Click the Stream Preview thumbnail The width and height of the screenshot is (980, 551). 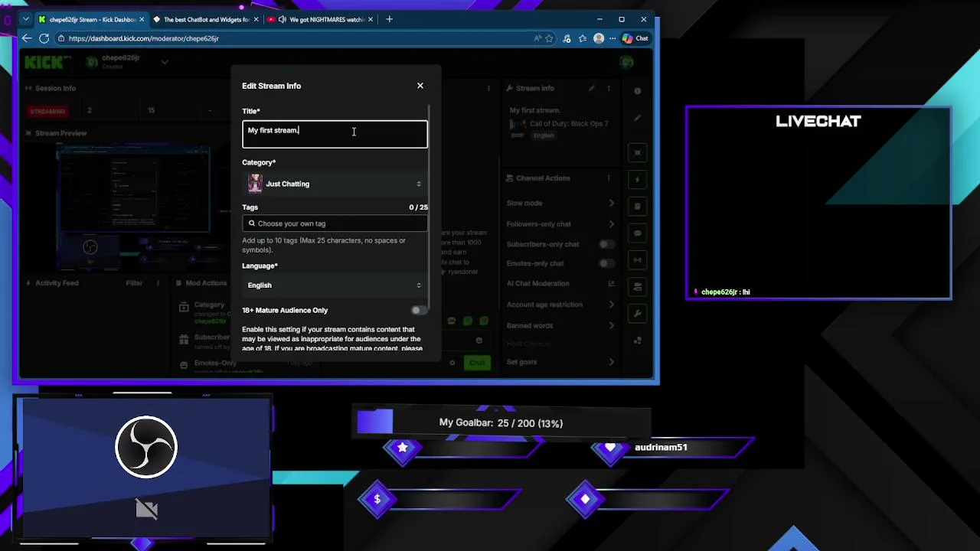[132, 208]
